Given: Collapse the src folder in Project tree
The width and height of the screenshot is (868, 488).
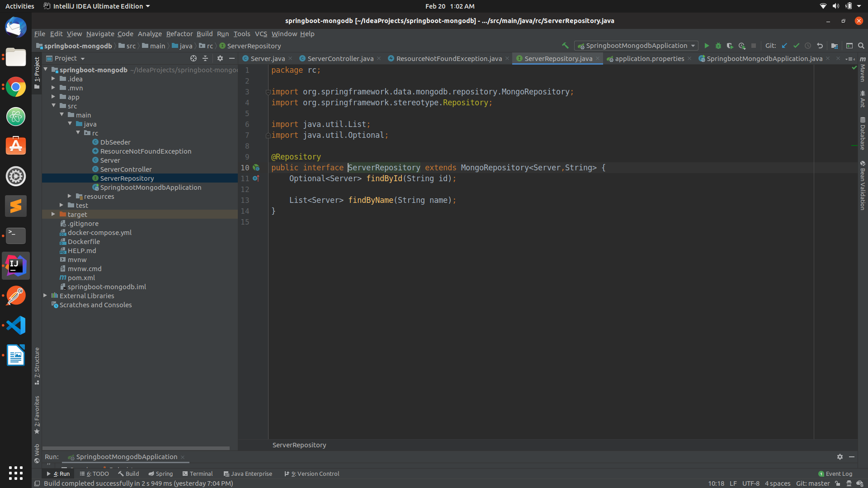Looking at the screenshot, I should [x=54, y=106].
